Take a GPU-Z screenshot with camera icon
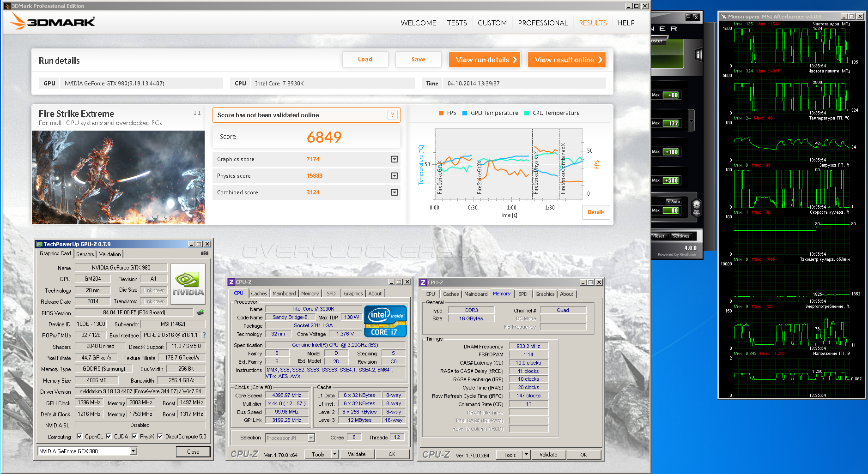868x474 pixels. point(205,253)
